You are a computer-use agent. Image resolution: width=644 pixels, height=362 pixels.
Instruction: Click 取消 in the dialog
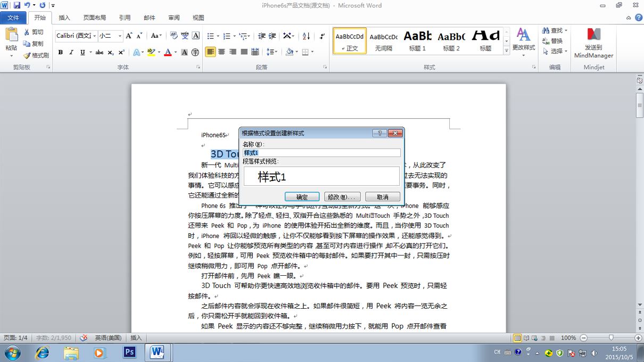point(383,197)
